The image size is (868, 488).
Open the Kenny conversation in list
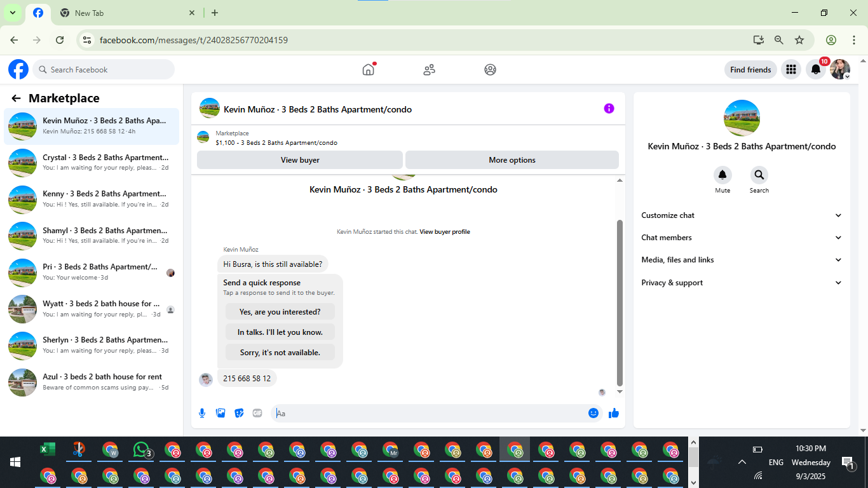(92, 199)
